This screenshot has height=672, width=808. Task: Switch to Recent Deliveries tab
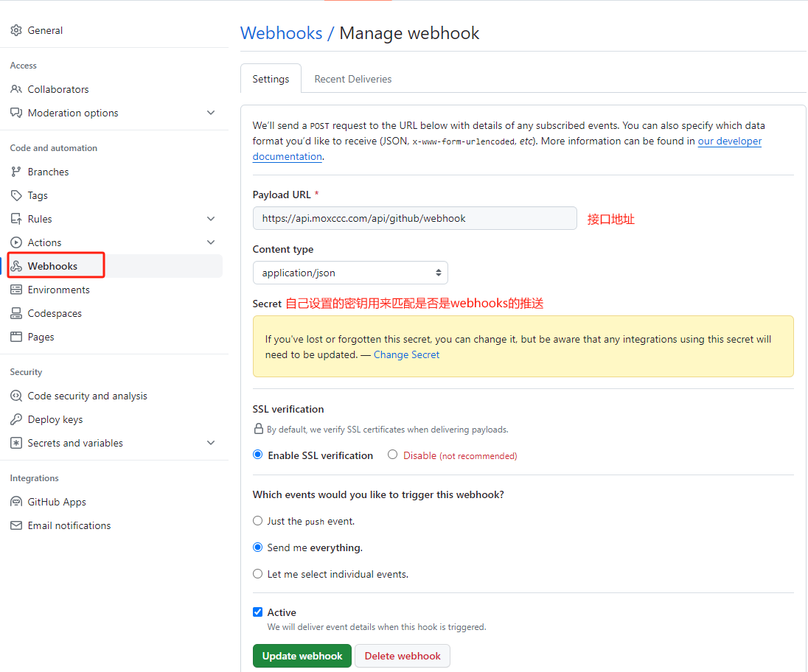353,79
